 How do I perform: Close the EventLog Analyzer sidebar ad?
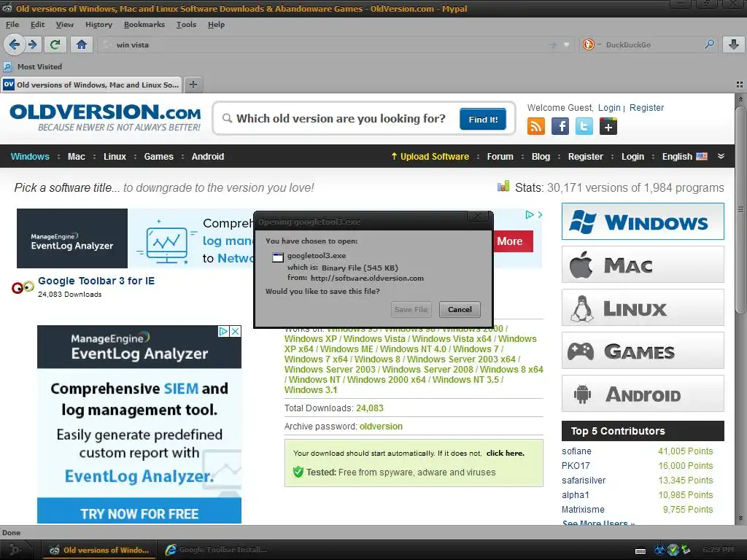(x=236, y=332)
